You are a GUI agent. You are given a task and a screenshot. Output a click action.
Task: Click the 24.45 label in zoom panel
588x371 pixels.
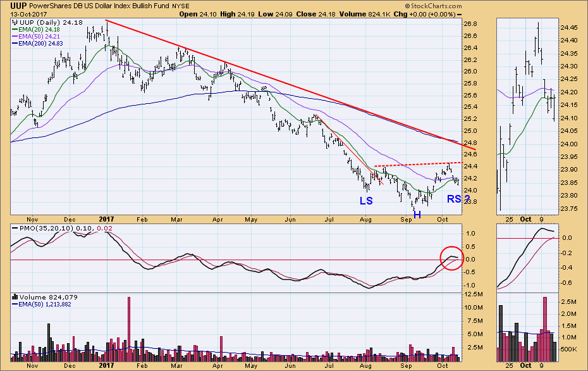click(x=568, y=28)
